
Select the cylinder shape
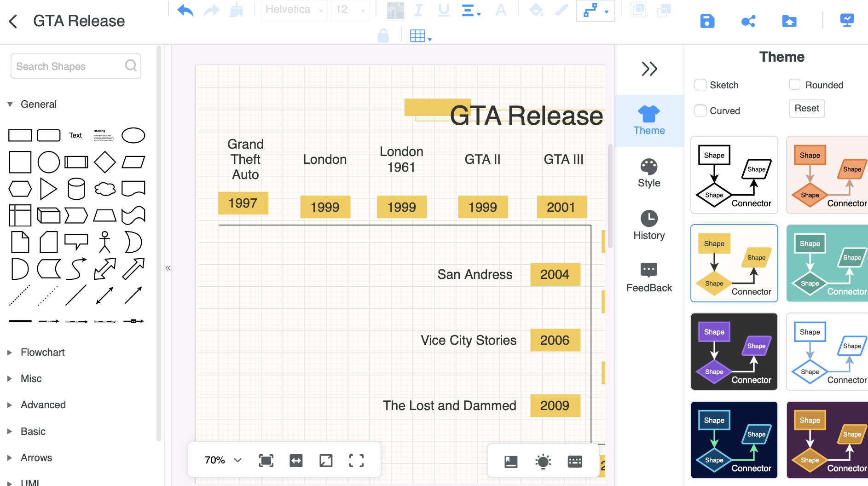tap(76, 189)
